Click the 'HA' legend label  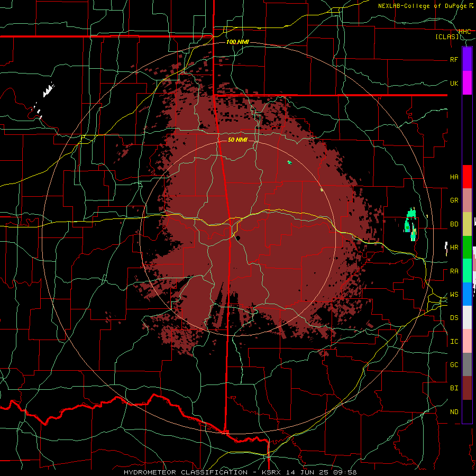(x=454, y=177)
